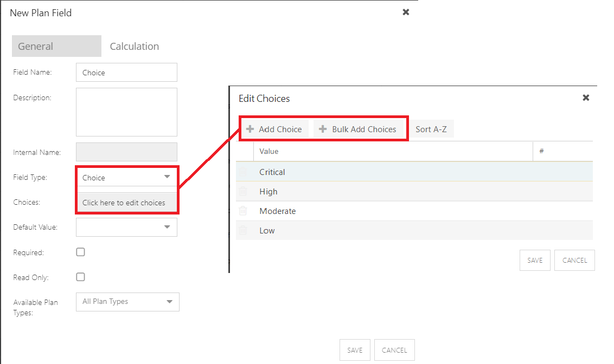Open the Default Value dropdown

[x=126, y=227]
